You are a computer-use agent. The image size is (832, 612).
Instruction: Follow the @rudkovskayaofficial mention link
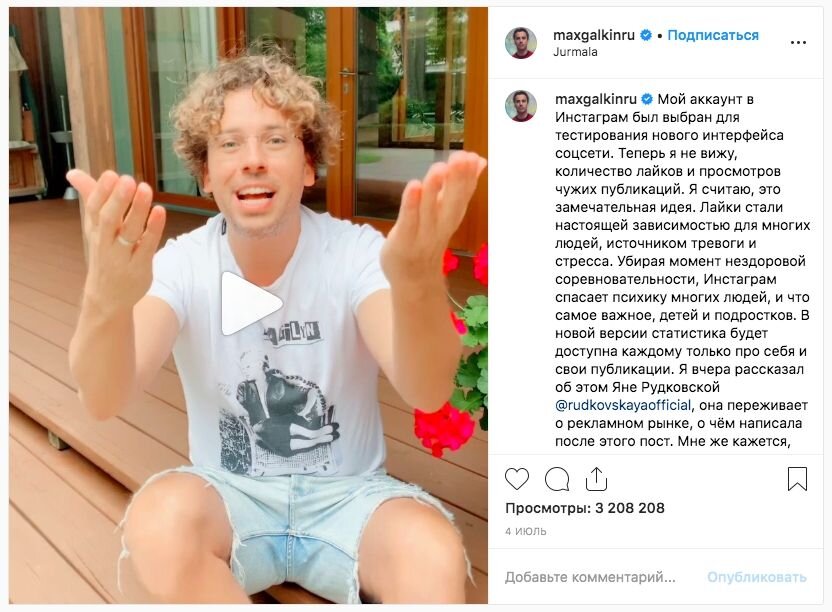(x=623, y=406)
